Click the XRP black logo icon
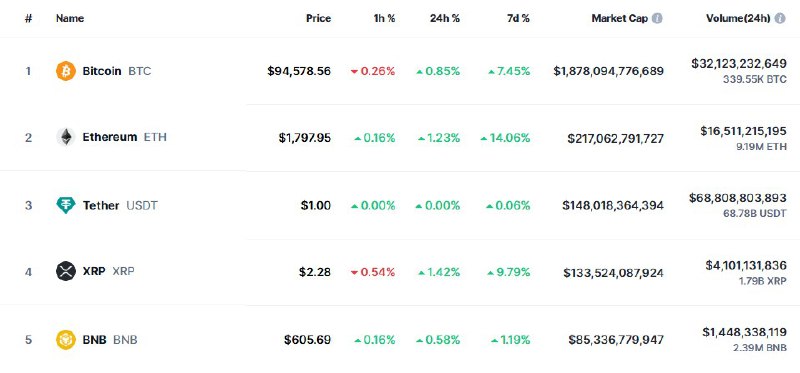Screen dimensions: 800x373 coord(66,271)
